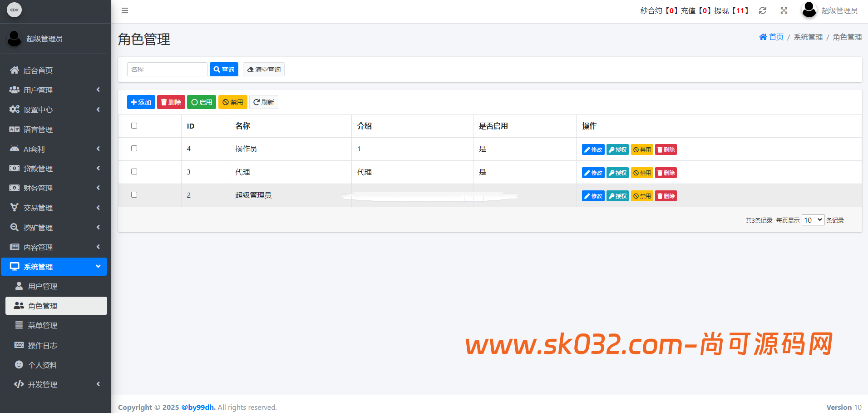The image size is (868, 413).
Task: Click the 清空查询 clear search button
Action: [264, 70]
